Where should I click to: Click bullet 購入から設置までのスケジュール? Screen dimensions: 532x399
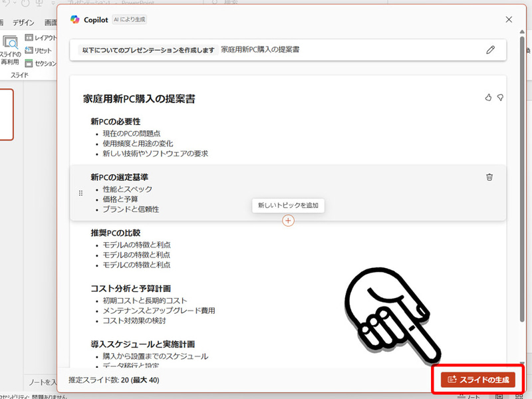(x=156, y=356)
